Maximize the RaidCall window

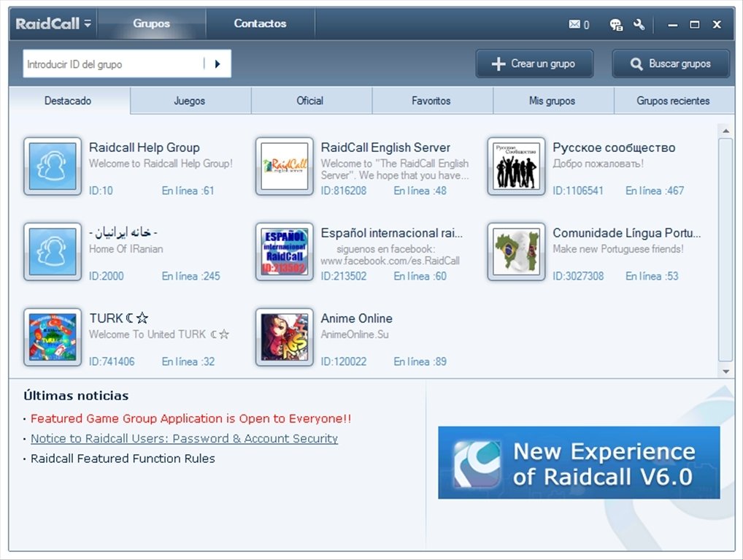point(695,24)
